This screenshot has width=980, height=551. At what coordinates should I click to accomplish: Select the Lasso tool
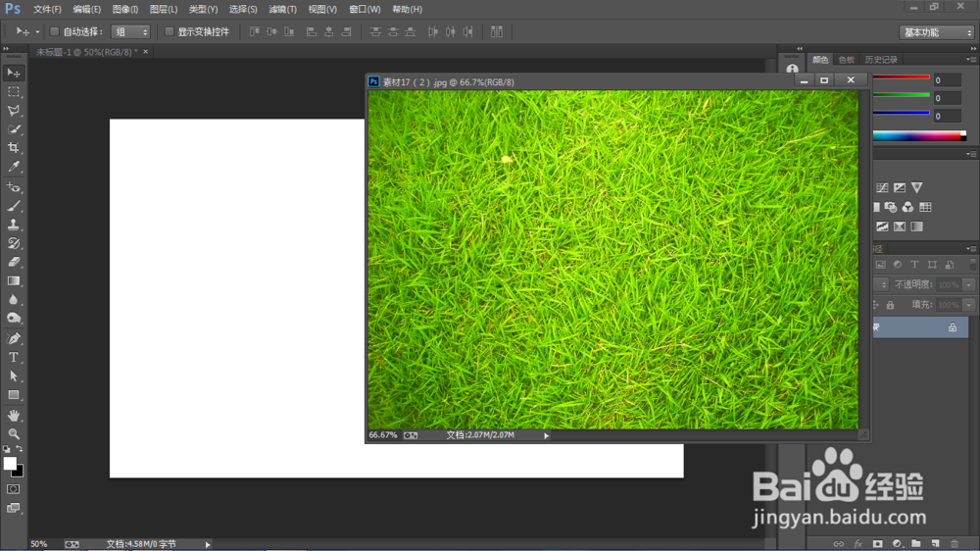click(x=13, y=111)
